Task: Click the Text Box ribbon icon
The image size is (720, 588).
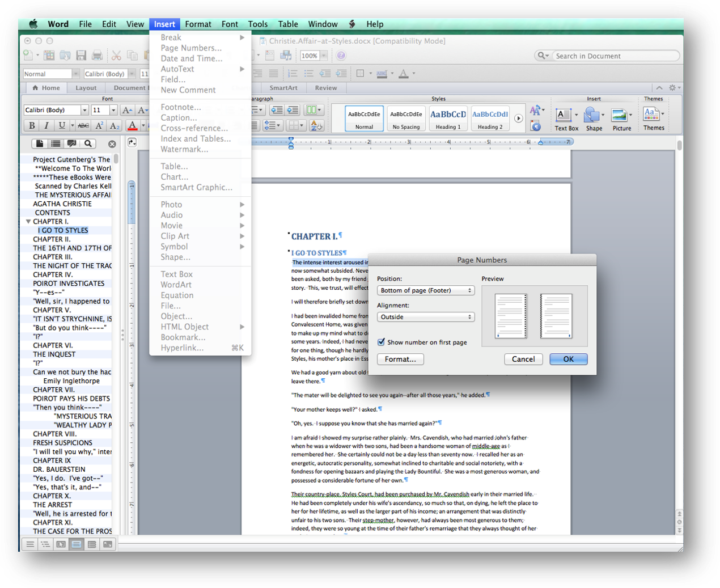Action: pos(565,119)
